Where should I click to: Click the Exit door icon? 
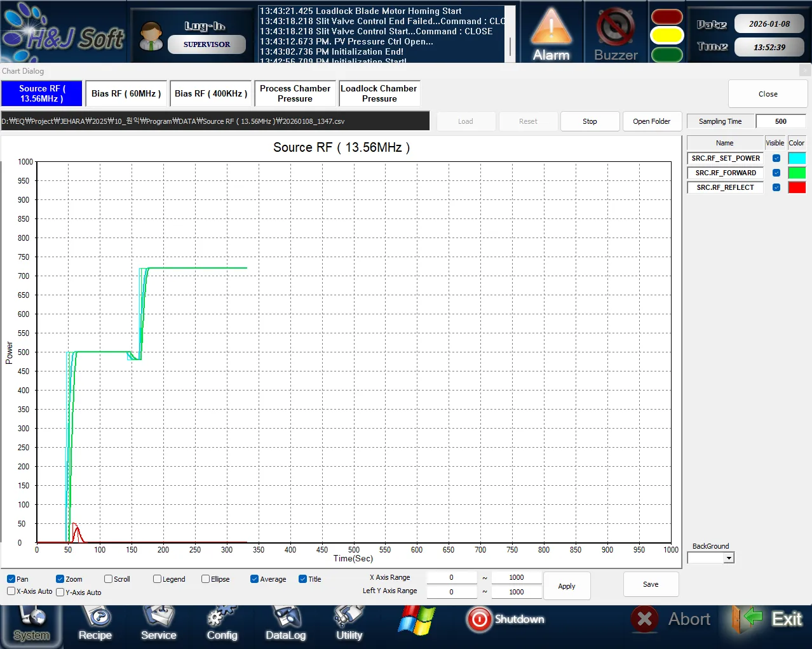[x=748, y=619]
